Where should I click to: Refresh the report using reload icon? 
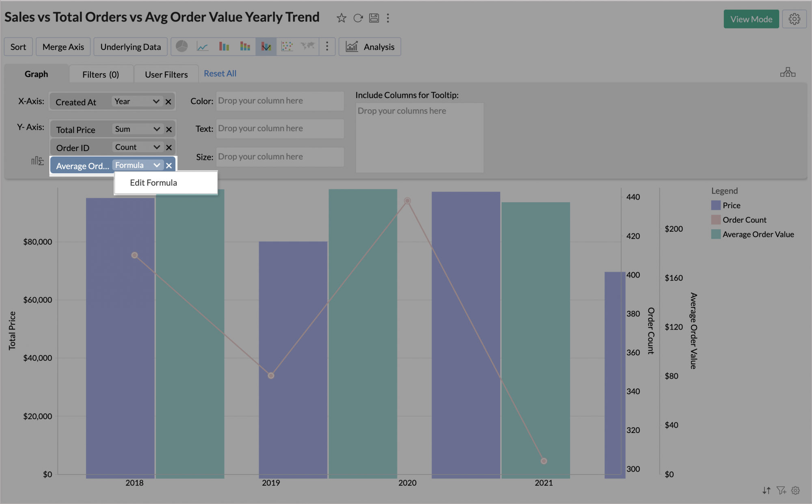click(x=358, y=18)
